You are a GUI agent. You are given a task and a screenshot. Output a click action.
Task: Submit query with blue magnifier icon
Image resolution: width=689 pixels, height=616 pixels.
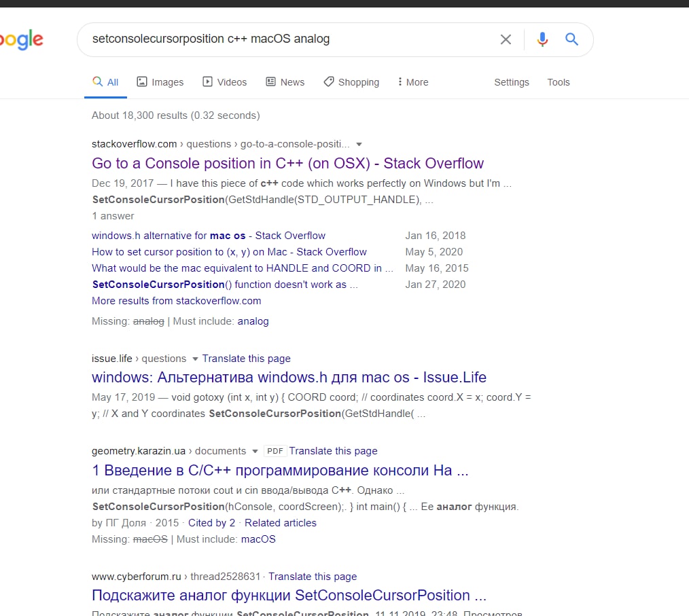(571, 39)
